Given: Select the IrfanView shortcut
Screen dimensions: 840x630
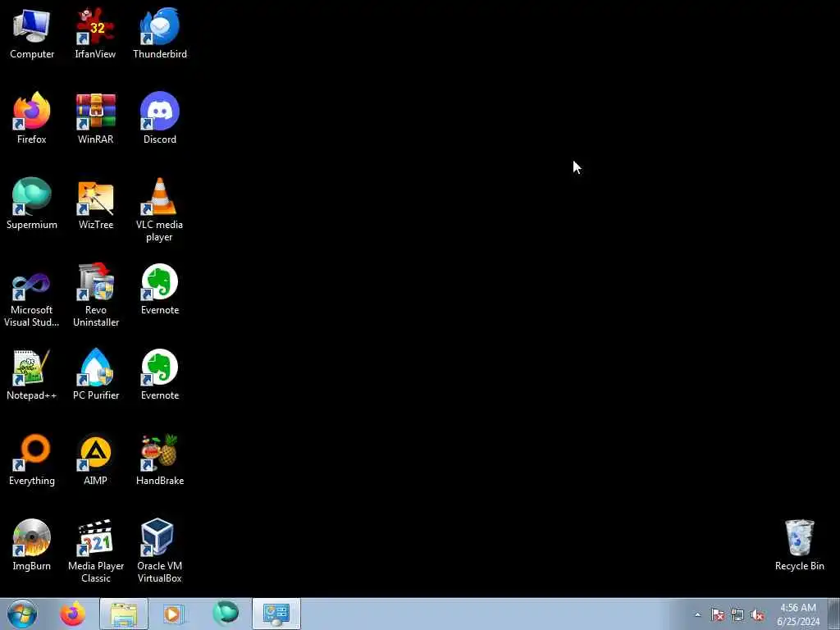Looking at the screenshot, I should point(95,33).
